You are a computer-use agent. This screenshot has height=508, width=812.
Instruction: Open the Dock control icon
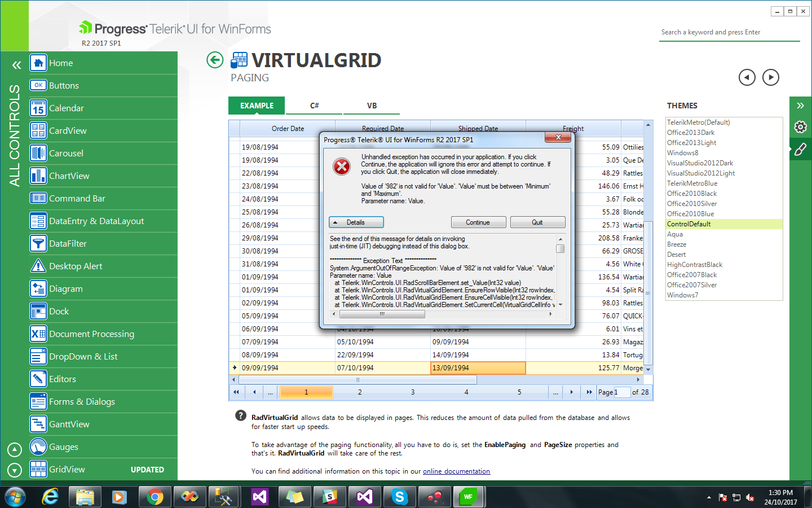[x=38, y=311]
